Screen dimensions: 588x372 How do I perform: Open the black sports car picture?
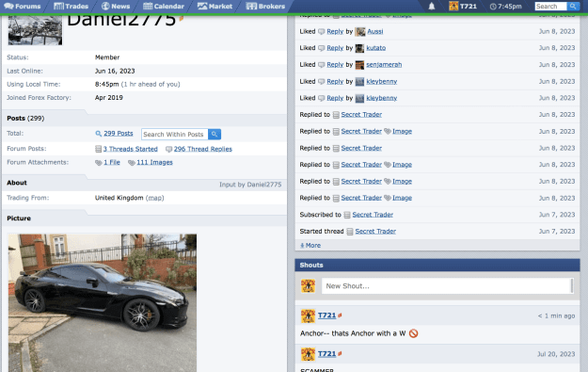pos(103,302)
